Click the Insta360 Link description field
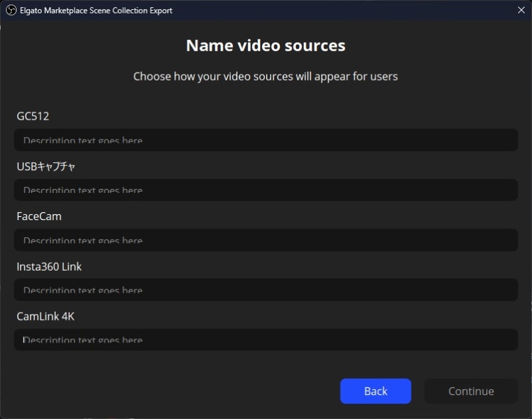532x419 pixels. pos(265,290)
